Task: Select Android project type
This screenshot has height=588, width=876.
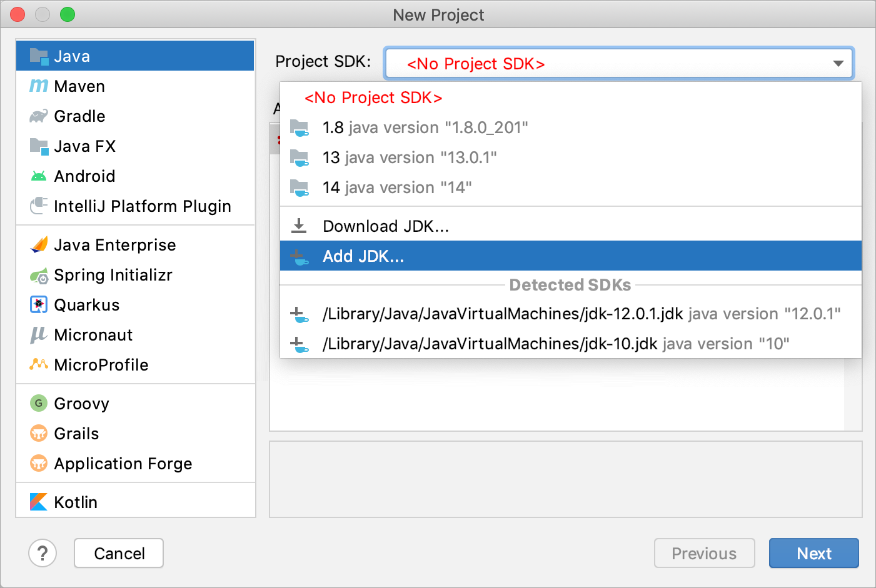Action: [135, 176]
